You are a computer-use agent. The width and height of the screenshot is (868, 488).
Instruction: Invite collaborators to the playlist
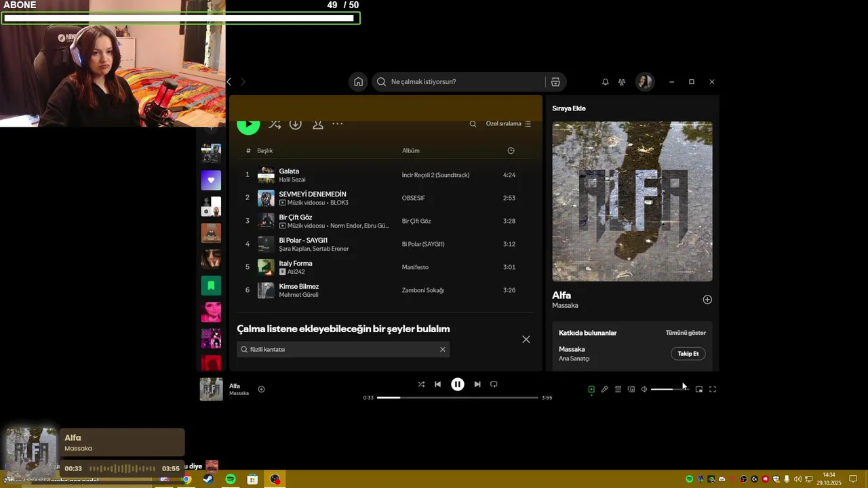click(x=317, y=124)
